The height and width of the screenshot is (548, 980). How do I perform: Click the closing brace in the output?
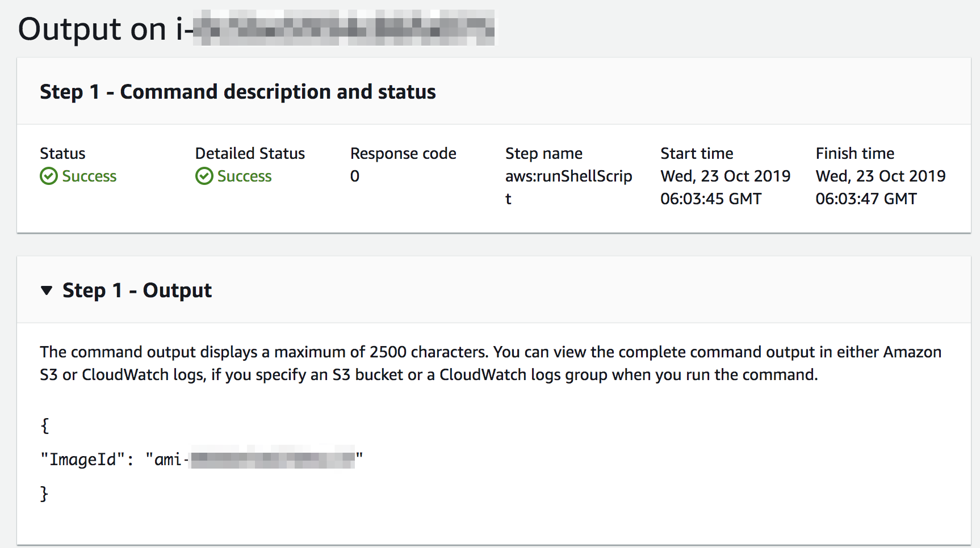pos(44,494)
